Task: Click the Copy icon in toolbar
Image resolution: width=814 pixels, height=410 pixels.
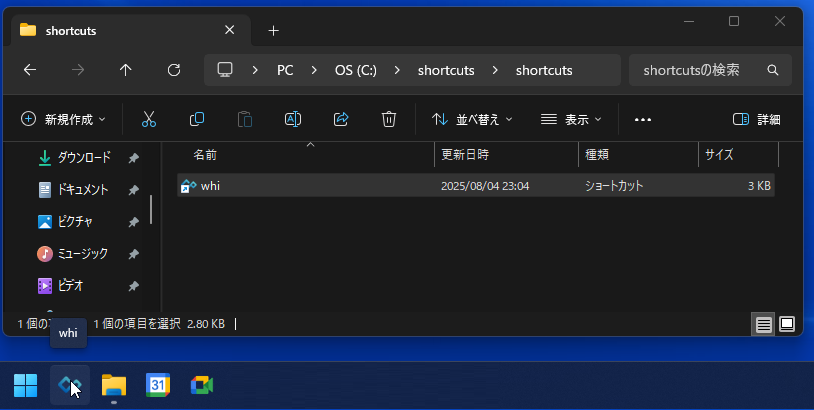Action: pos(197,119)
